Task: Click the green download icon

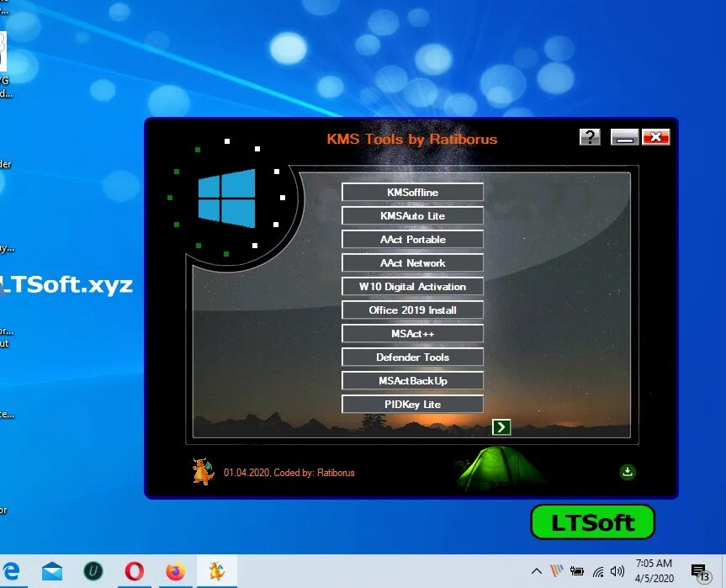Action: [x=628, y=472]
